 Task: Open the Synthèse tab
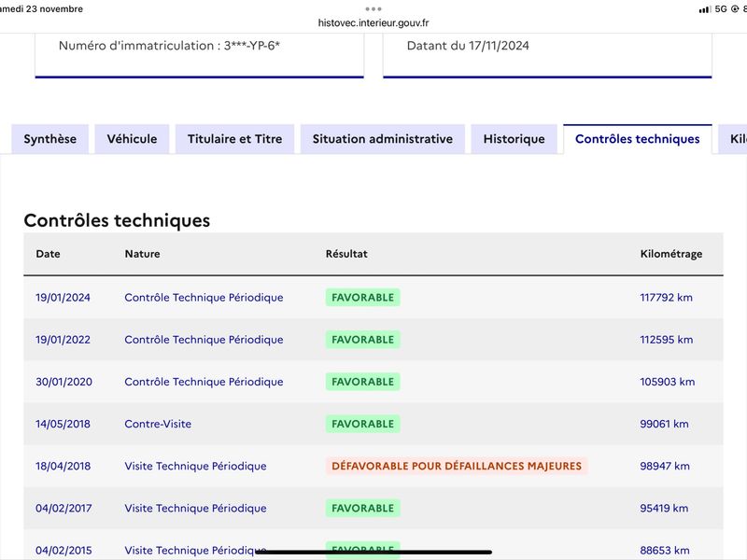[x=50, y=139]
